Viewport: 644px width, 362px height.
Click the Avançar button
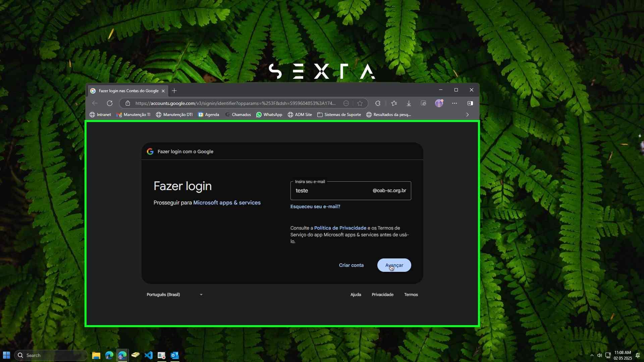(x=394, y=265)
